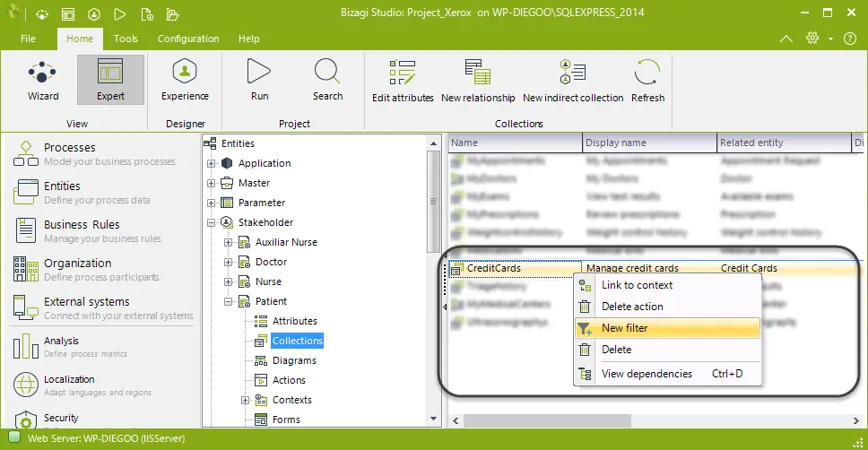Viewport: 868px width, 450px height.
Task: Open the Experience designer
Action: click(185, 81)
